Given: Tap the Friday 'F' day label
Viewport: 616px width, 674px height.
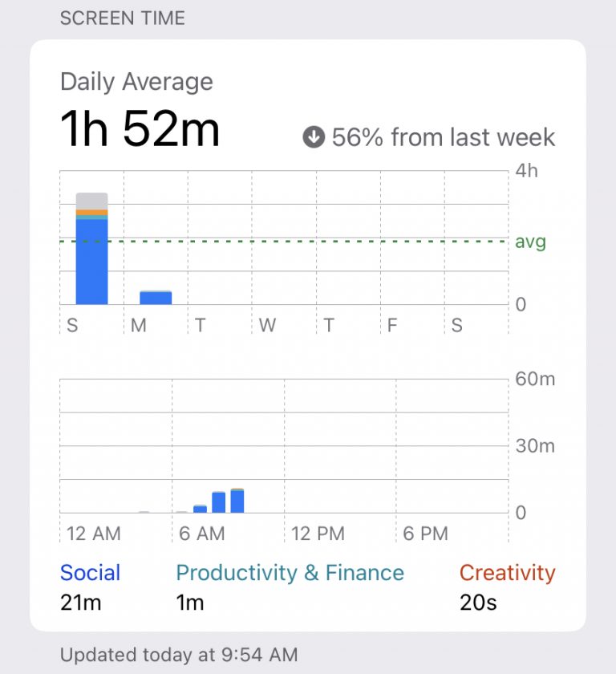Looking at the screenshot, I should click(392, 325).
